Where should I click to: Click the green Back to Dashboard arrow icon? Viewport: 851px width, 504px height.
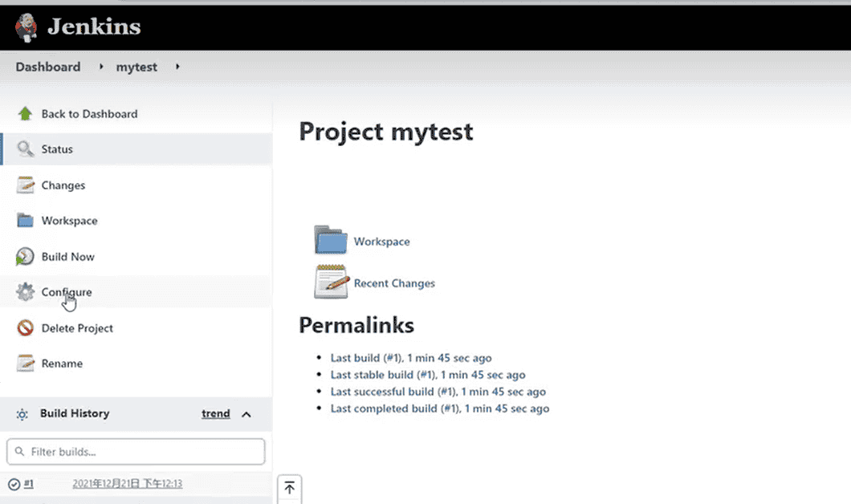point(26,114)
